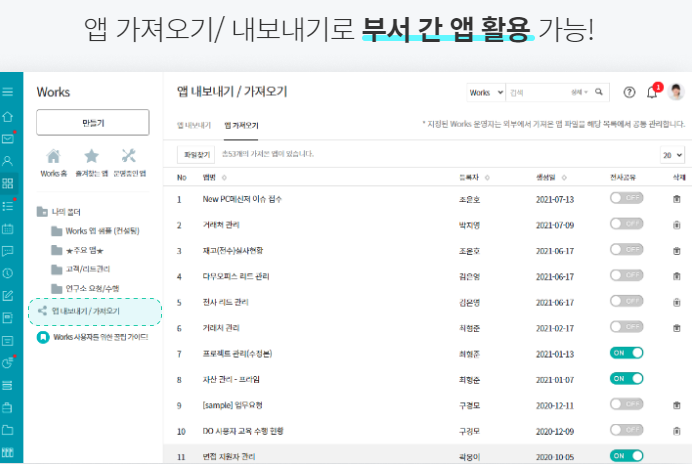This screenshot has width=692, height=464.
Task: Delete DO 사용자 교육 수행 현황 row
Action: coord(677,431)
